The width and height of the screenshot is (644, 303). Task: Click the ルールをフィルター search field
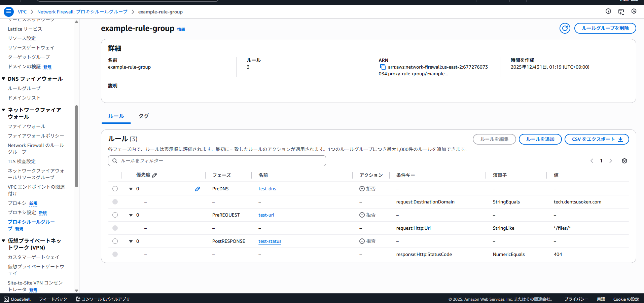(x=217, y=161)
